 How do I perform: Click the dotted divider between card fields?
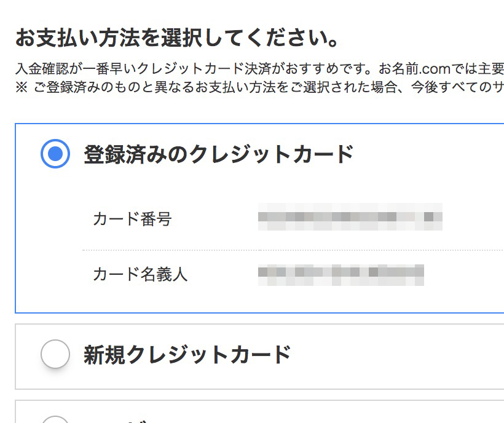pyautogui.click(x=293, y=250)
